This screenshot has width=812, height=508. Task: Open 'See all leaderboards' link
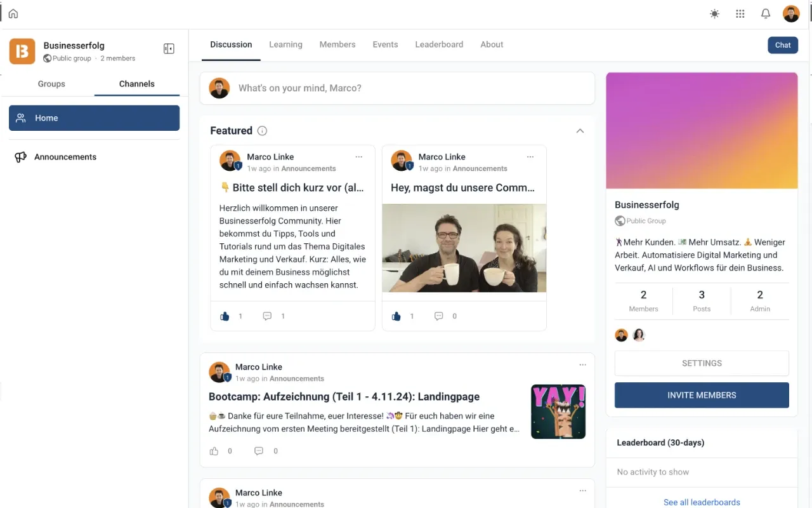702,502
